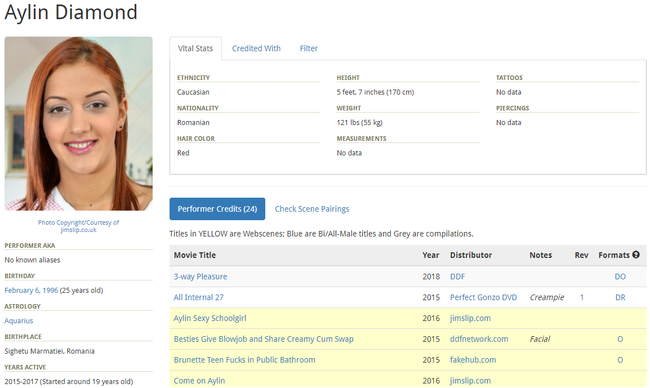Click the performer profile photo
This screenshot has height=388, width=650.
coord(79,124)
